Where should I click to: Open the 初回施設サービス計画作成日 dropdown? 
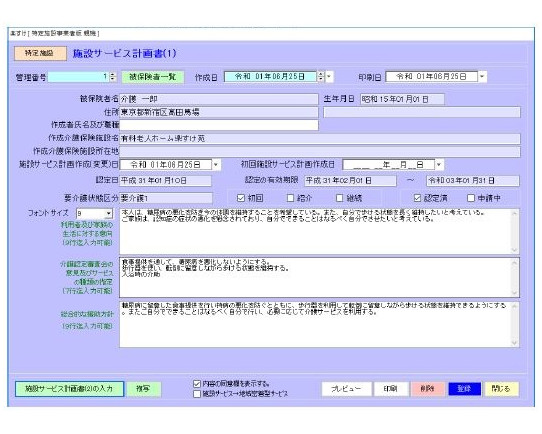pos(439,164)
